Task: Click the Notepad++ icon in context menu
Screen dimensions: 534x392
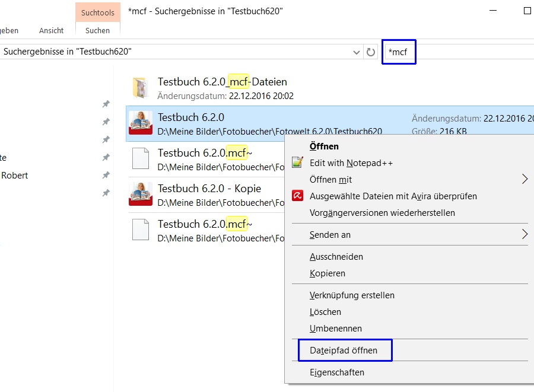Action: (297, 162)
